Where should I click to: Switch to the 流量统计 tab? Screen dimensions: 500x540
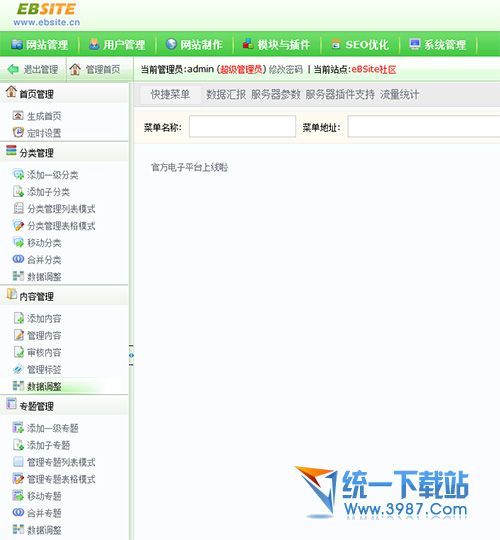point(399,94)
